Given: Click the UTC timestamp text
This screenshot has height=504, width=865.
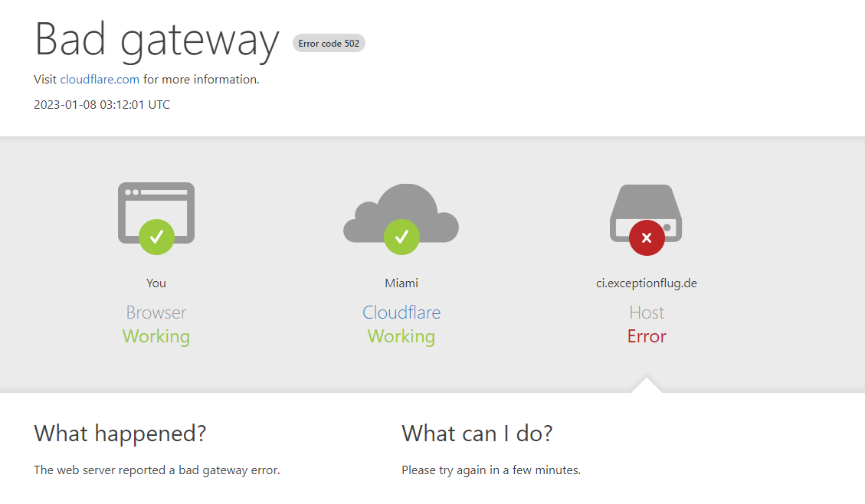Looking at the screenshot, I should tap(101, 104).
